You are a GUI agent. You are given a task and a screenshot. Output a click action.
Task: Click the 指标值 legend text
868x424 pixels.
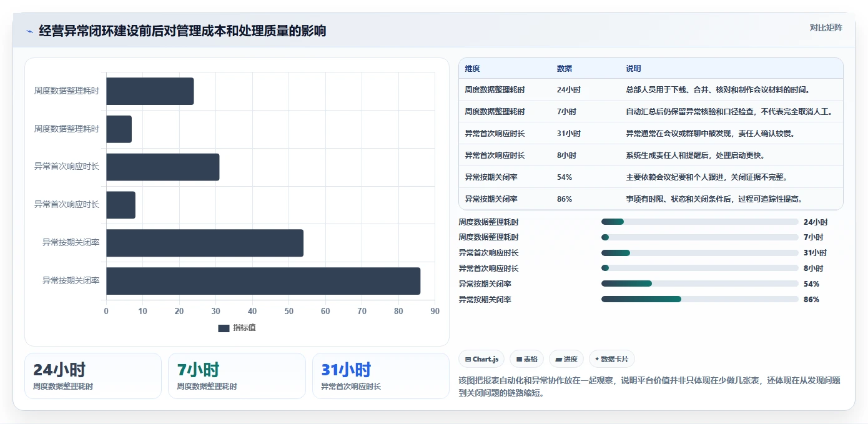(x=244, y=328)
